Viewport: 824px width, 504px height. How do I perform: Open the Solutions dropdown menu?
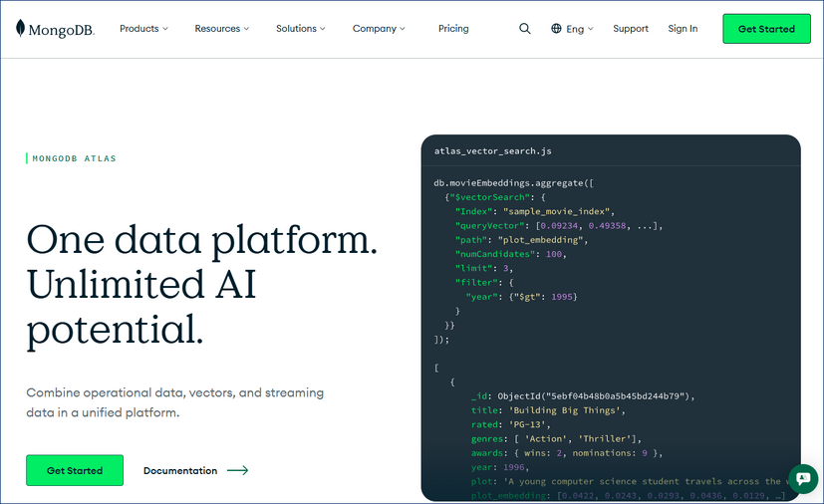click(x=301, y=28)
